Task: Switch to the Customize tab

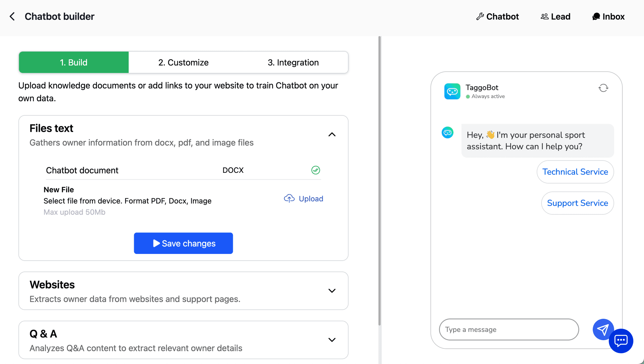Action: [183, 62]
